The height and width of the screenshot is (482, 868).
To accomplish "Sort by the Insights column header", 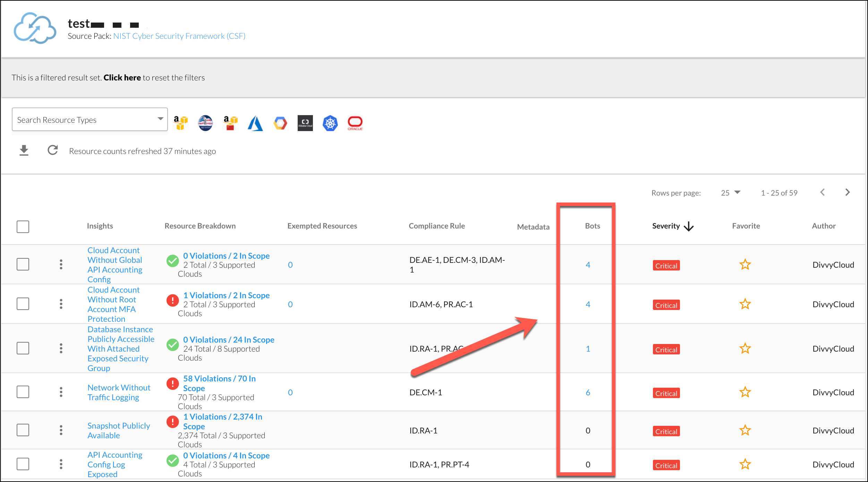I will tap(100, 226).
